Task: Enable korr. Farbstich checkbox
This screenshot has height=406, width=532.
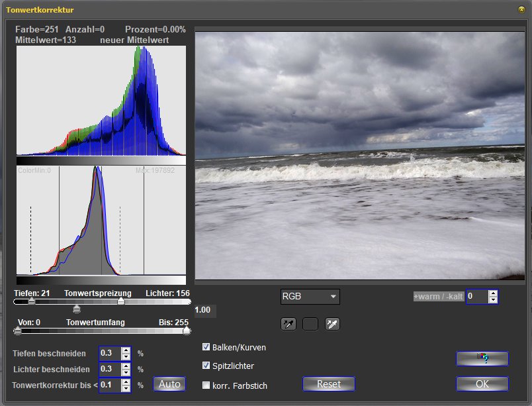Action: (x=206, y=385)
